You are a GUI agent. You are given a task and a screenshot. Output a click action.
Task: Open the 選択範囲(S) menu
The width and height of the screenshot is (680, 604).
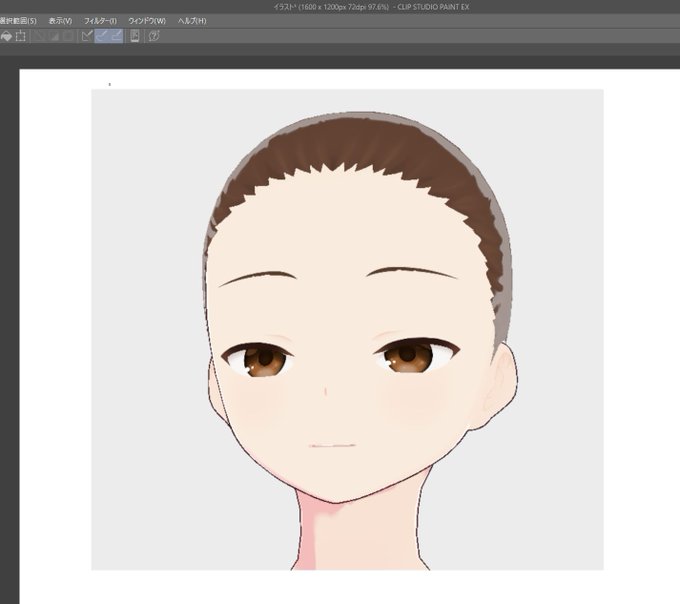tap(18, 21)
